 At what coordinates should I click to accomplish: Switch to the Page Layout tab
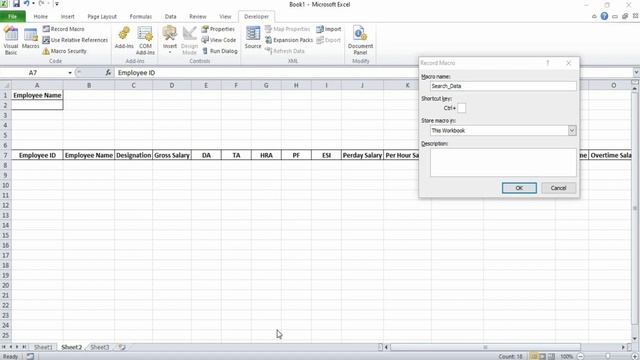pos(102,16)
